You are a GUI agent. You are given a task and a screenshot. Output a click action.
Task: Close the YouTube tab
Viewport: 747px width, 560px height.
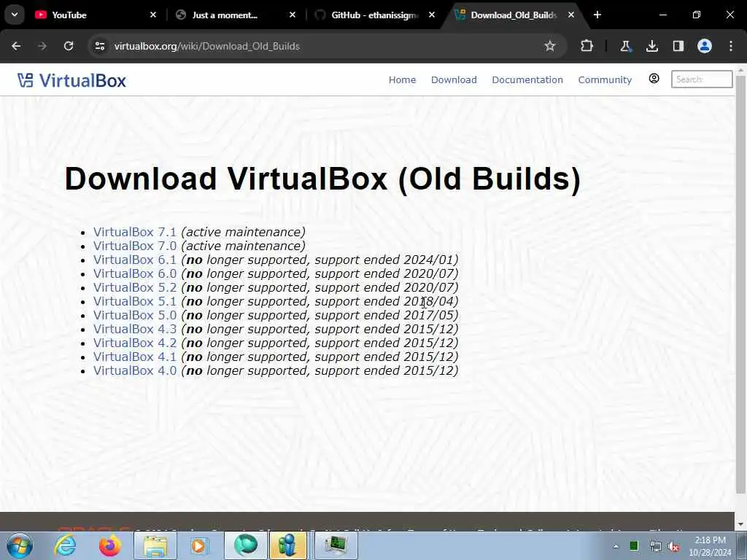153,15
